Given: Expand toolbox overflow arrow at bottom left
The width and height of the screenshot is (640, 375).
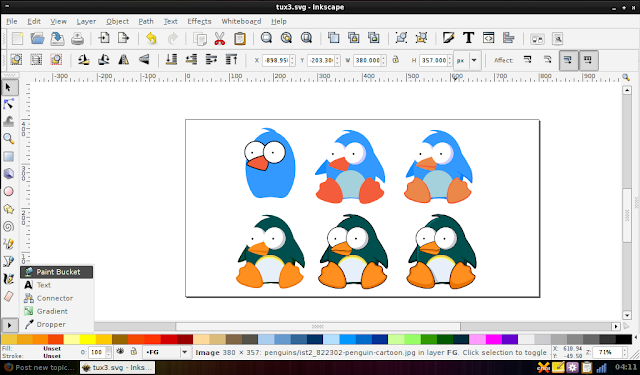Looking at the screenshot, I should coord(9,325).
